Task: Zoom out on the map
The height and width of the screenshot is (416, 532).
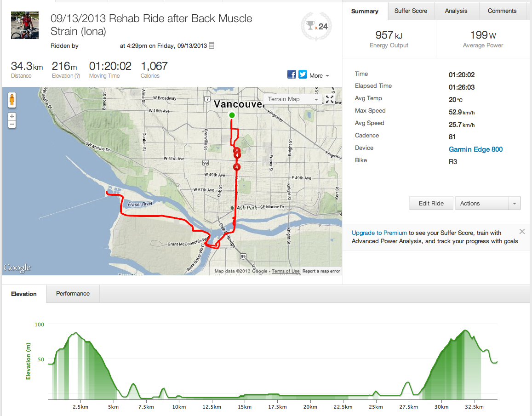Action: [12, 124]
